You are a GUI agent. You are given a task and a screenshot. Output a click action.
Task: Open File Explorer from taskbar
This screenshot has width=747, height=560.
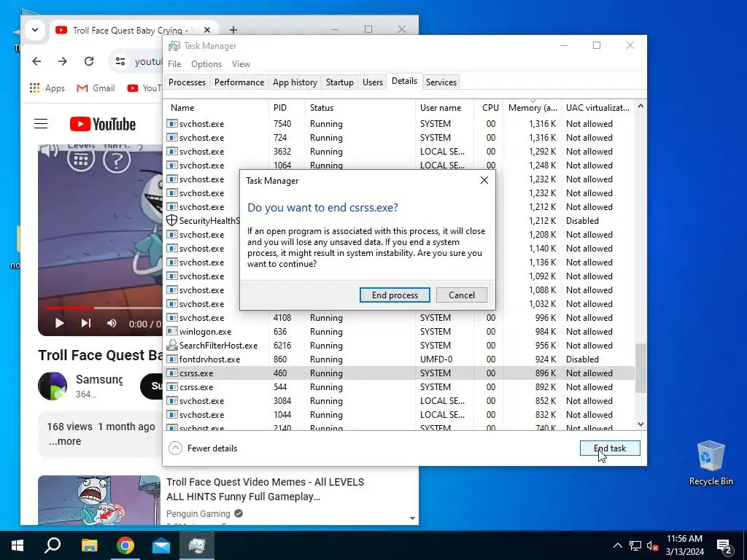coord(89,545)
